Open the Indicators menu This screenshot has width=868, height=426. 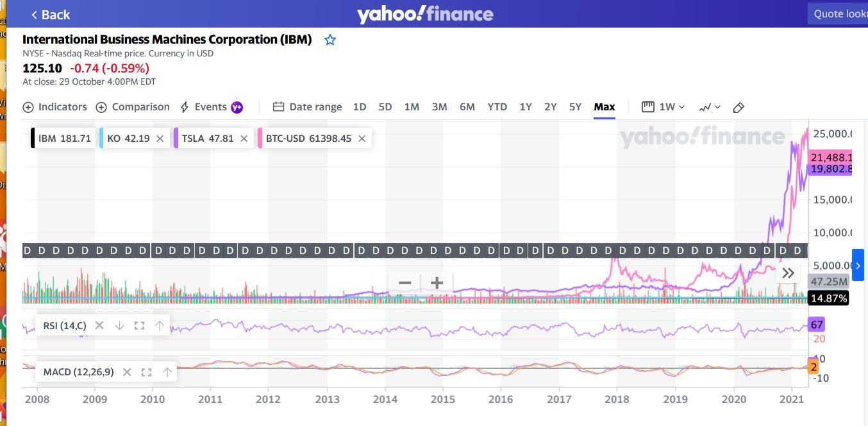[55, 107]
